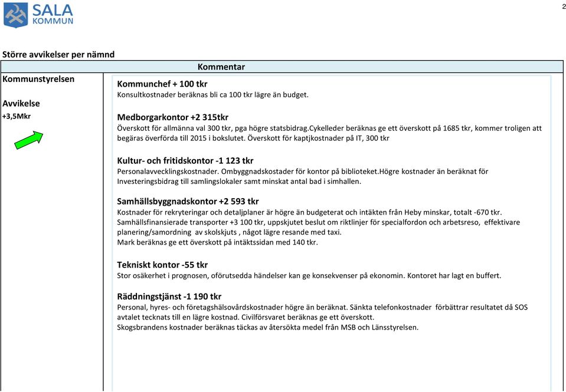Click the line starting 'begäras överförda till 2015'
The height and width of the screenshot is (392, 566).
click(x=253, y=138)
